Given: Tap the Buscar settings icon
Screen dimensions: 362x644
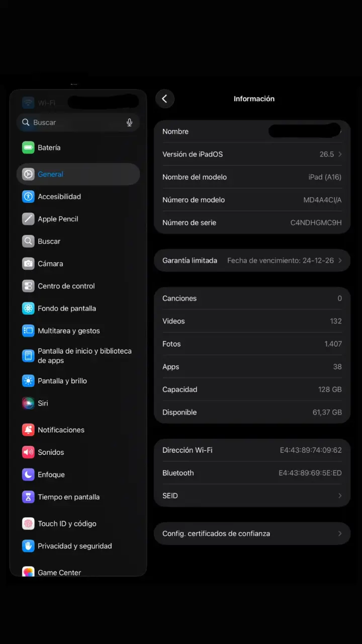Looking at the screenshot, I should 28,241.
